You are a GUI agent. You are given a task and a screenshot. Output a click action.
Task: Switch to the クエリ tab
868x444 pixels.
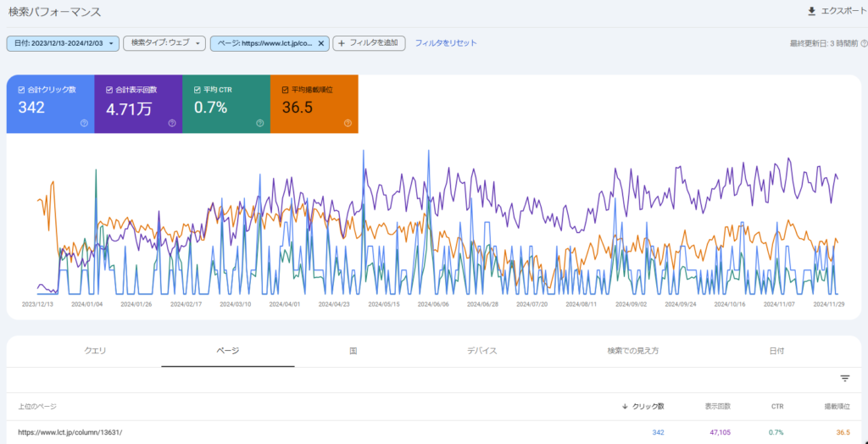click(95, 351)
